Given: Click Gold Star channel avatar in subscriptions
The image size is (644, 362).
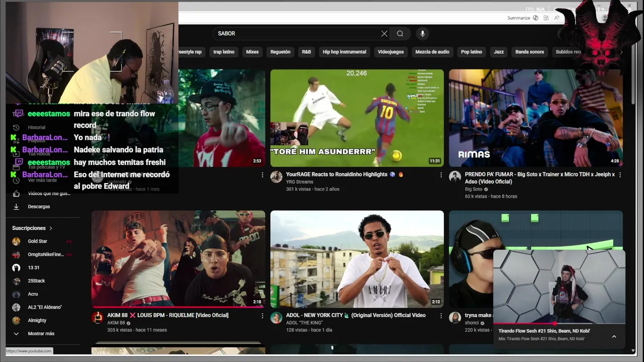Looking at the screenshot, I should pyautogui.click(x=16, y=241).
